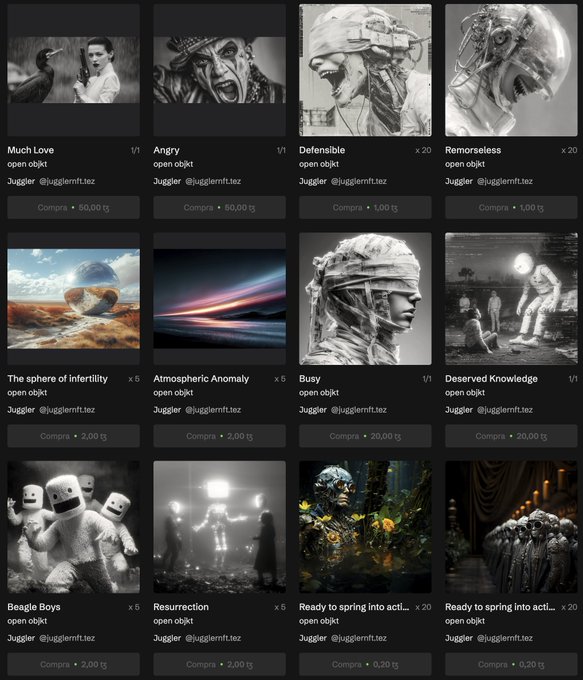The width and height of the screenshot is (583, 680).
Task: Click the Deserved Knowledge title
Action: 491,379
